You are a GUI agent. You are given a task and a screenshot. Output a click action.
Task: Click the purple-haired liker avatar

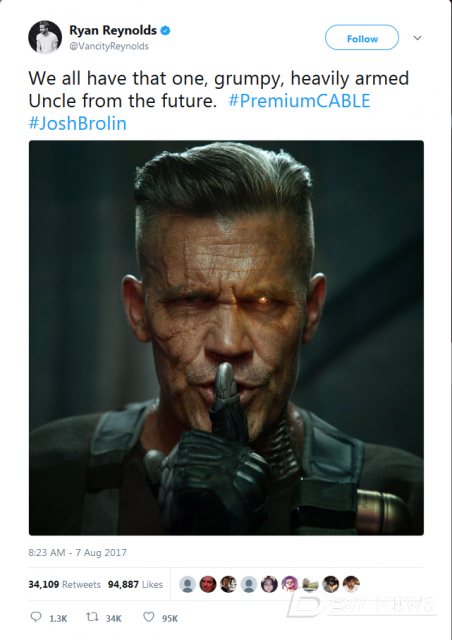coord(289,584)
